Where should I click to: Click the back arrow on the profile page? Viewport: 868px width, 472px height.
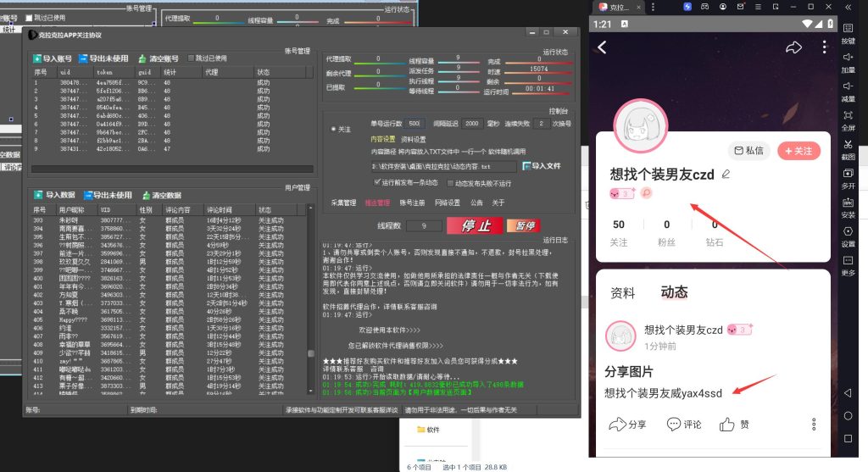603,47
